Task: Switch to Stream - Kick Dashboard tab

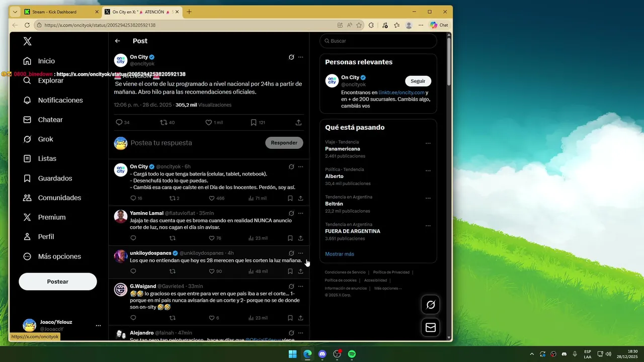Action: coord(61,12)
